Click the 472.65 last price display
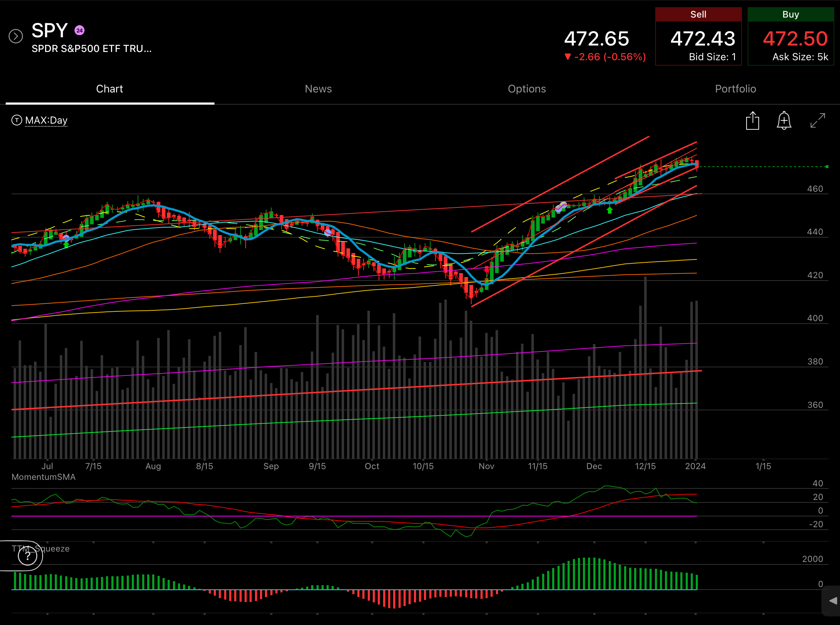This screenshot has width=840, height=625. coord(596,39)
